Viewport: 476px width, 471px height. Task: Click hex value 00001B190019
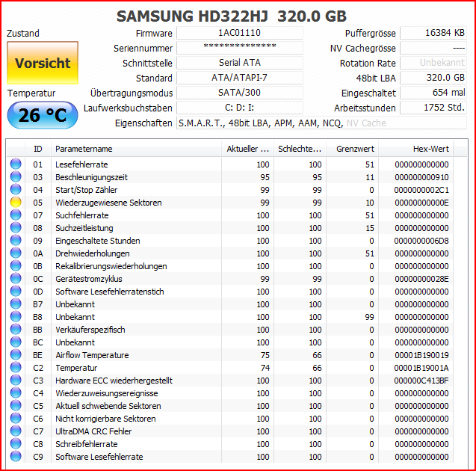tap(421, 355)
